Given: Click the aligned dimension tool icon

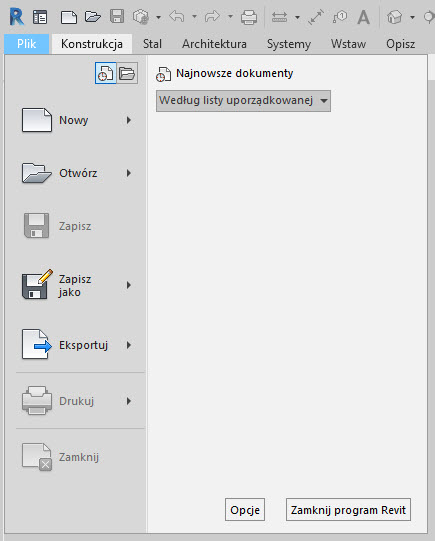Looking at the screenshot, I should [316, 17].
